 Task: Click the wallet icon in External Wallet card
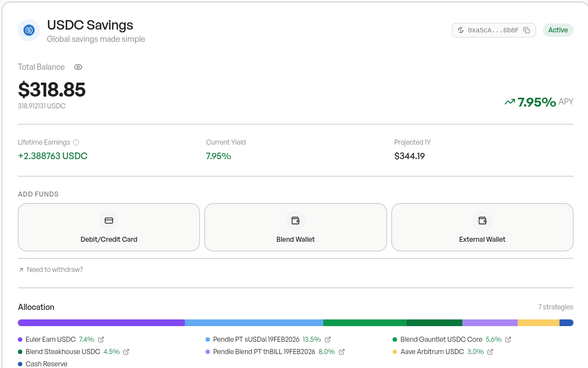coord(482,221)
